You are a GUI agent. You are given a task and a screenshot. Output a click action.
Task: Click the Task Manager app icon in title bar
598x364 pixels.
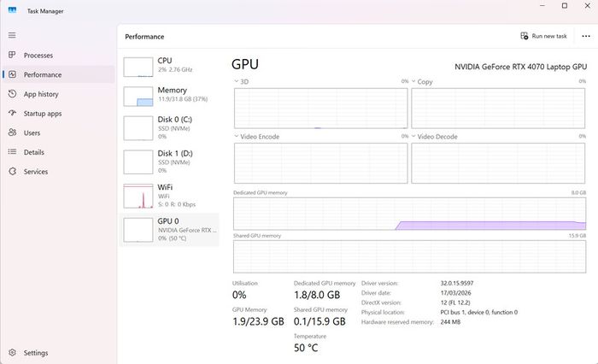[x=12, y=10]
